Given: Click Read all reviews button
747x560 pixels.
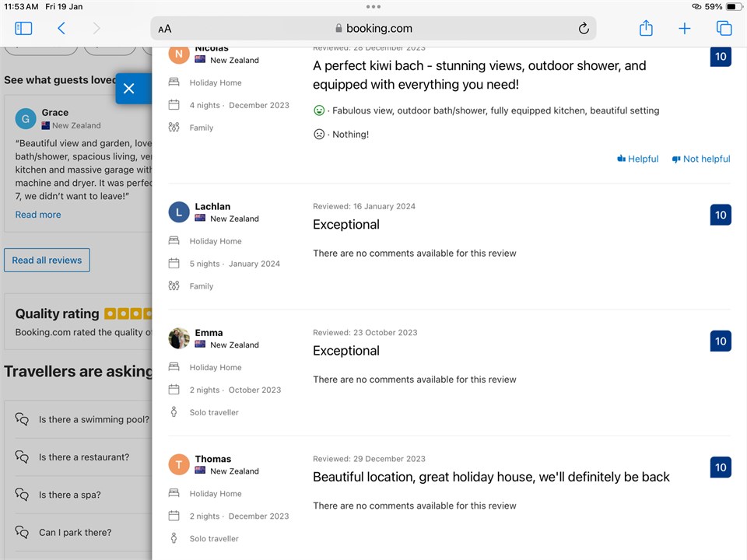Looking at the screenshot, I should click(47, 261).
